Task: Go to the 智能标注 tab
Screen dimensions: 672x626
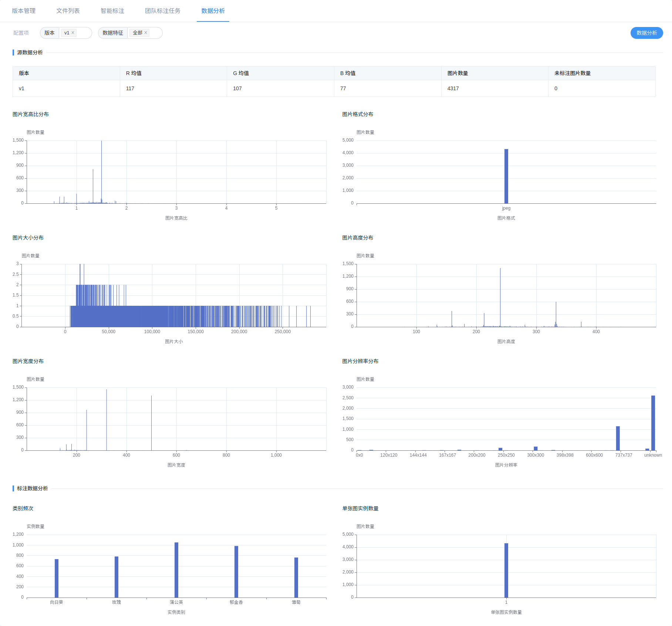Action: (x=112, y=11)
